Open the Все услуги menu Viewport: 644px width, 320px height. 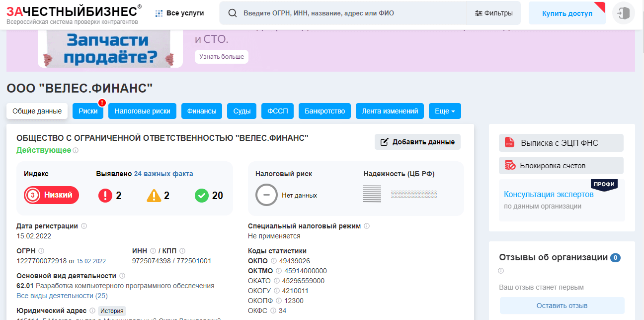click(x=180, y=13)
